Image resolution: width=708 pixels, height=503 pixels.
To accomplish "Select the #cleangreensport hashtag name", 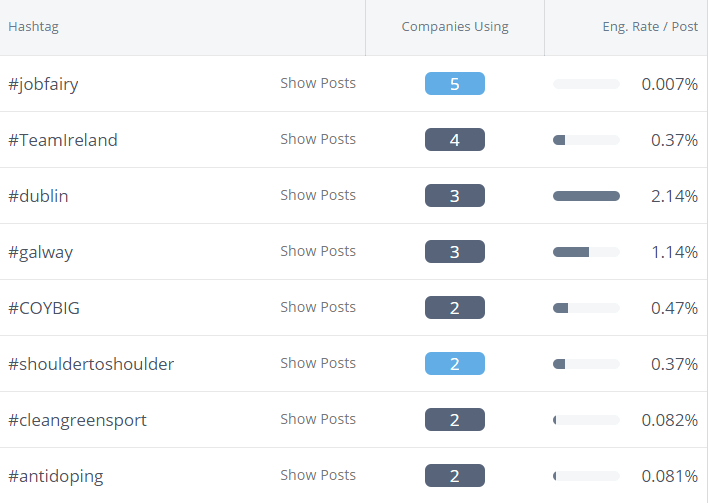I will [77, 420].
